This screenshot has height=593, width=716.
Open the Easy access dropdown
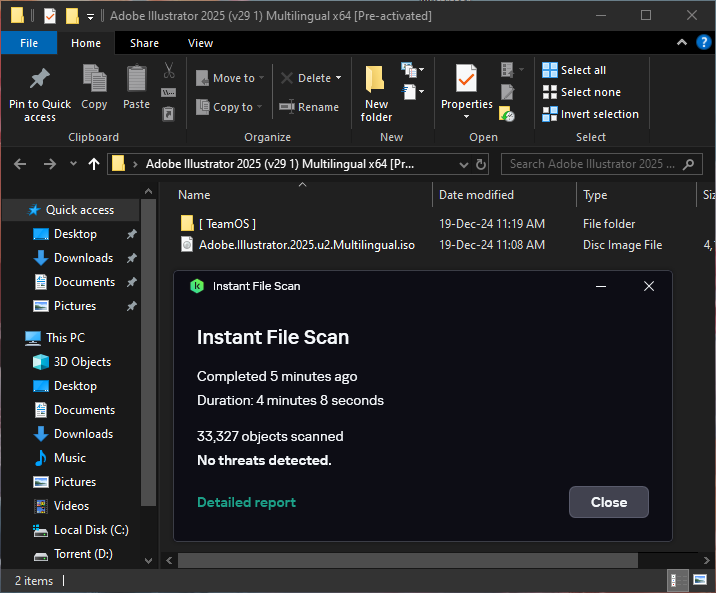[x=413, y=92]
